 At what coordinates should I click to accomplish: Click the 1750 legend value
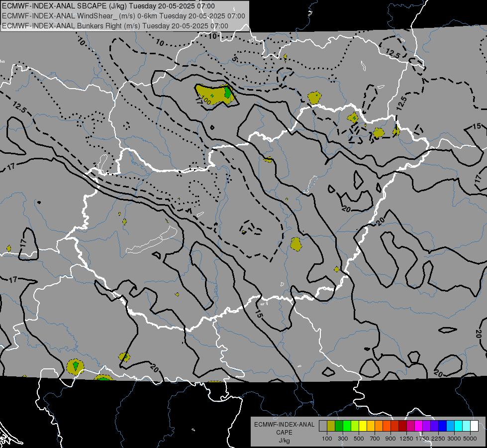(x=422, y=439)
